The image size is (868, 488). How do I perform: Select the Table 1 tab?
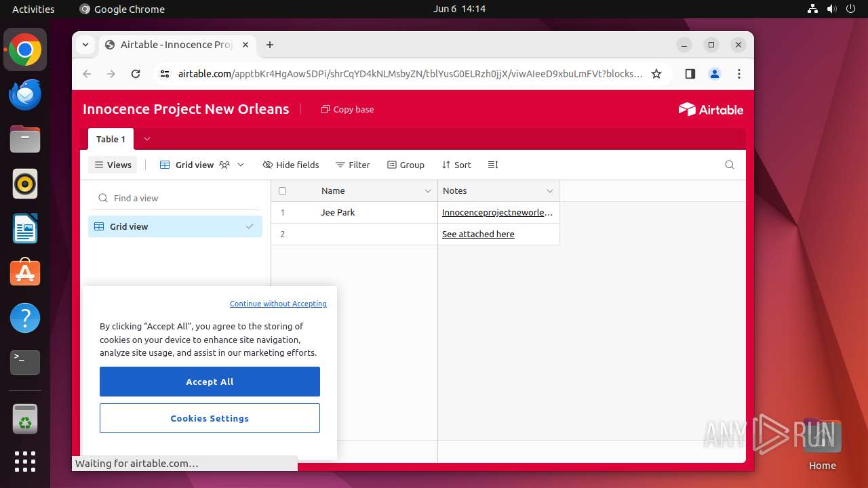coord(111,139)
